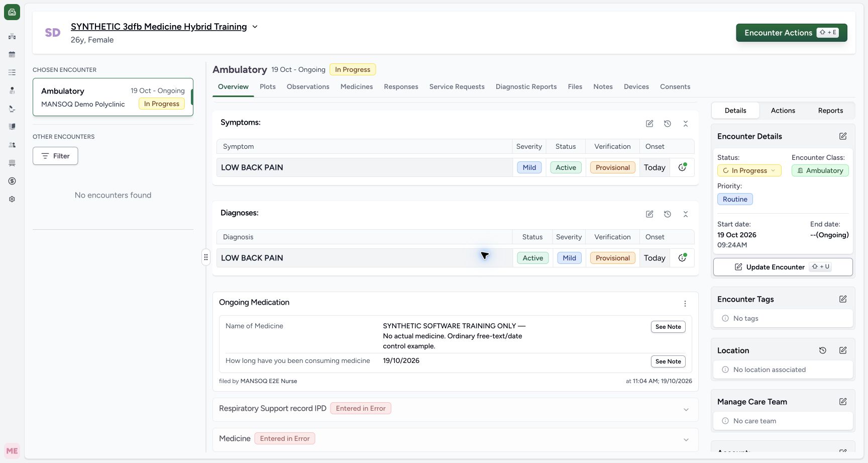Change In Progress status dropdown
Image resolution: width=868 pixels, height=463 pixels.
tap(749, 170)
